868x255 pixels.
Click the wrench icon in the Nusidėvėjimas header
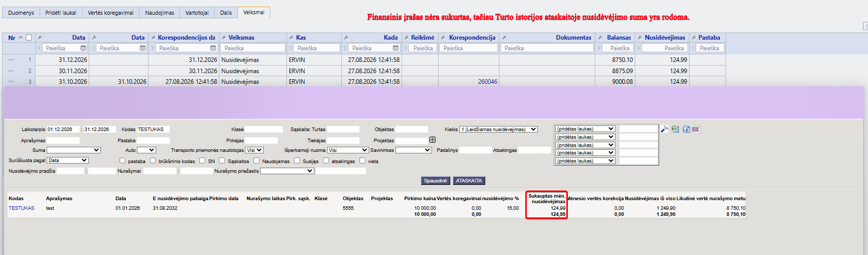[640, 38]
